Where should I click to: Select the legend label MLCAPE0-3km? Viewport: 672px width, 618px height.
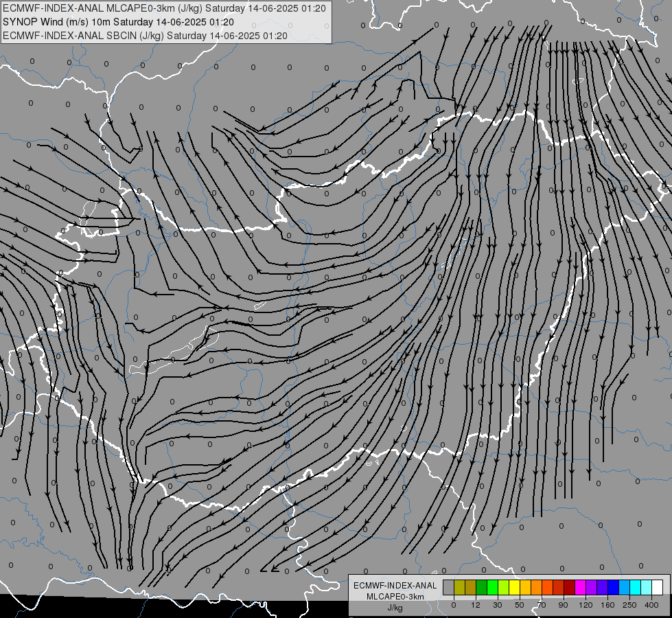(x=395, y=597)
